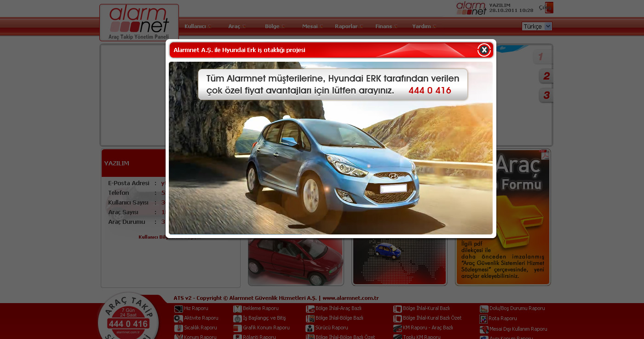
Task: Click the blue car map thumbnail
Action: tap(399, 261)
